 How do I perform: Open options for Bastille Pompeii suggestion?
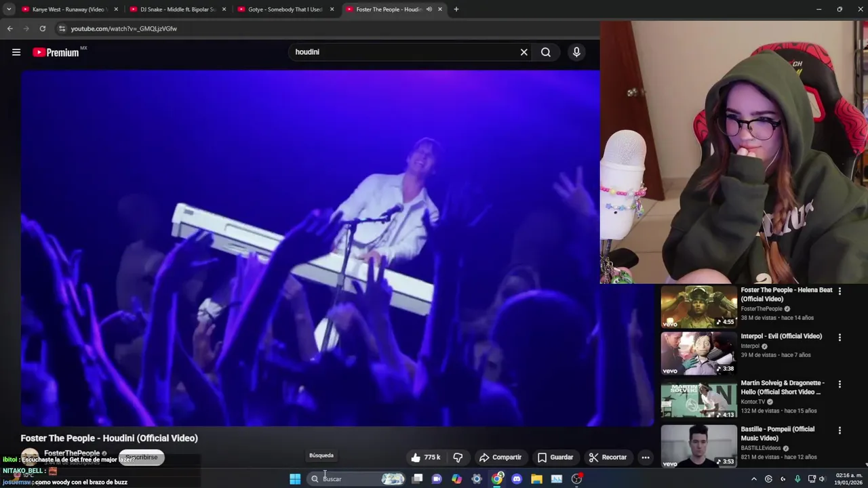840,430
